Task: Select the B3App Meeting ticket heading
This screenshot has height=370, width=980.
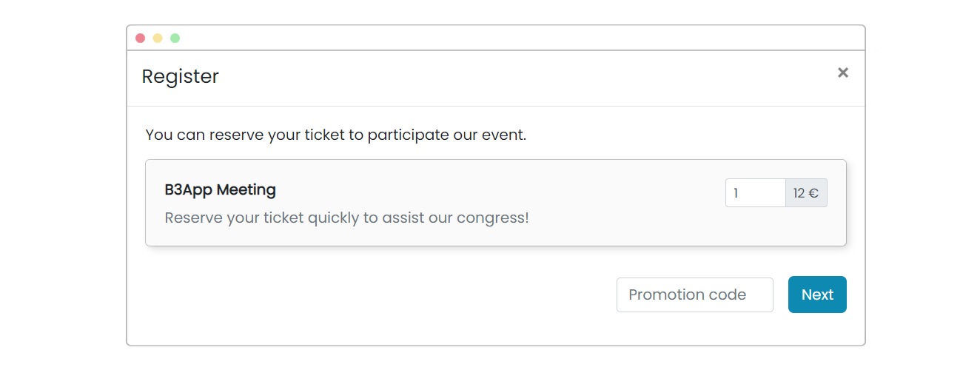Action: [x=220, y=189]
